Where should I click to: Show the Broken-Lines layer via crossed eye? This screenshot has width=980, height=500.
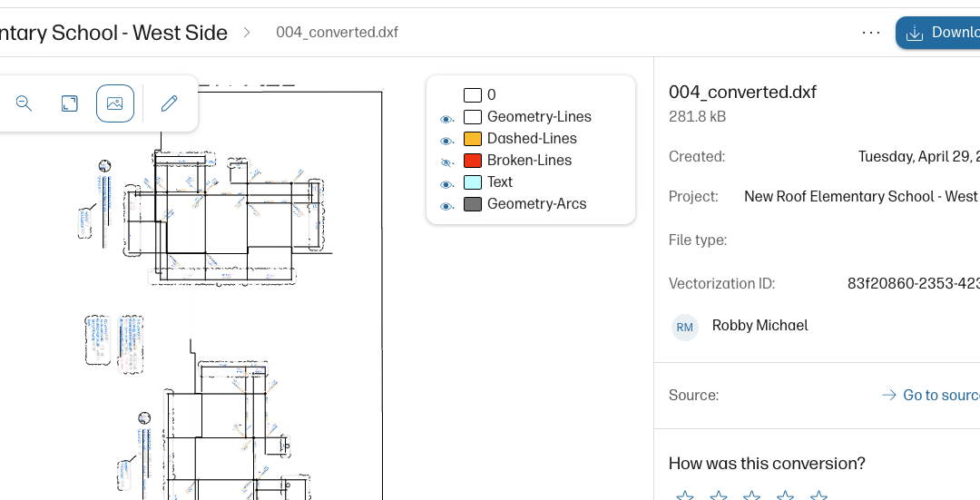(446, 162)
